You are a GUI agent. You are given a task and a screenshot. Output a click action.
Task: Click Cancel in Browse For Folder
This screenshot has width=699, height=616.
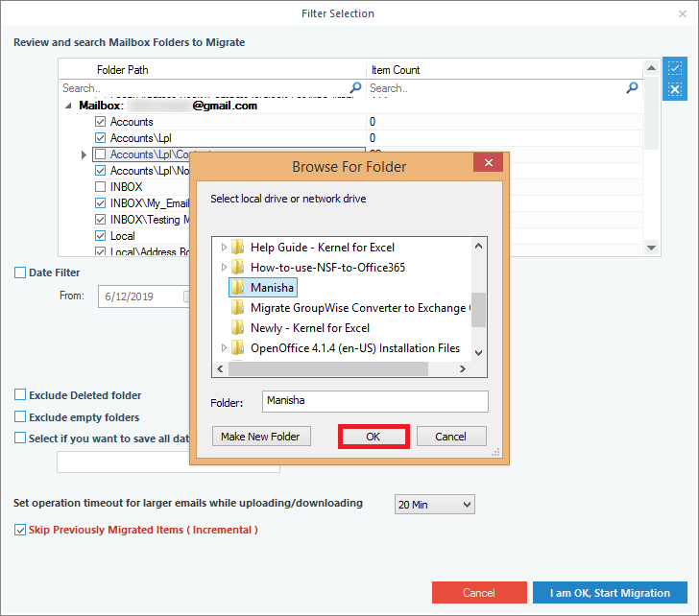(x=450, y=437)
